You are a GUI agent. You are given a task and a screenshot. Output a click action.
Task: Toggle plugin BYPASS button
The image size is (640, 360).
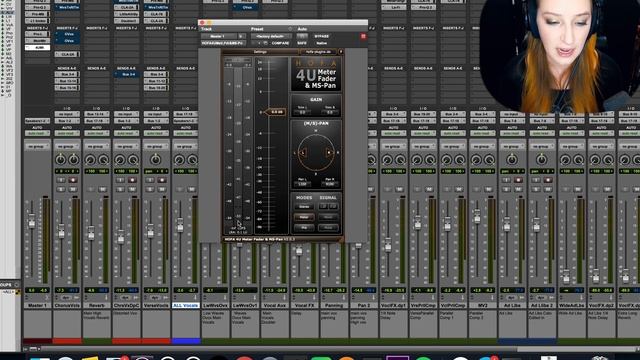[x=322, y=36]
